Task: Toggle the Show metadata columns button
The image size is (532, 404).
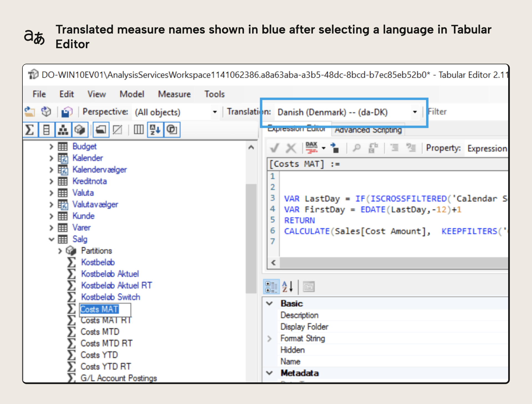Action: tap(139, 130)
